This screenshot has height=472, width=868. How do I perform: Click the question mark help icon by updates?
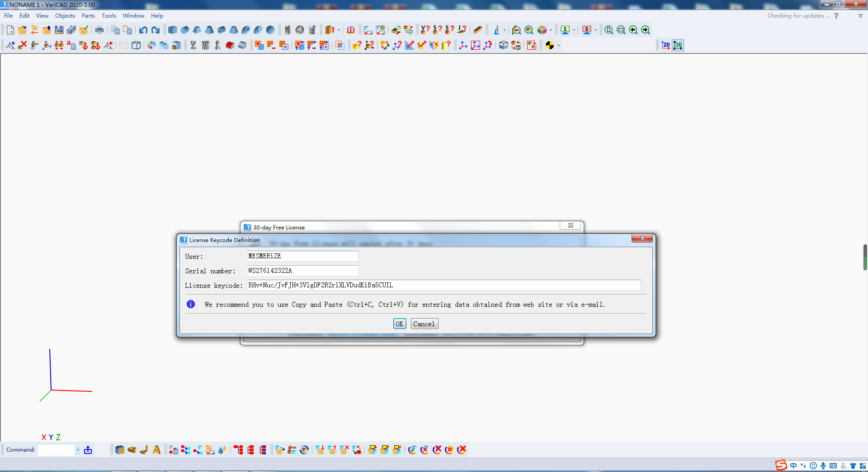click(836, 16)
